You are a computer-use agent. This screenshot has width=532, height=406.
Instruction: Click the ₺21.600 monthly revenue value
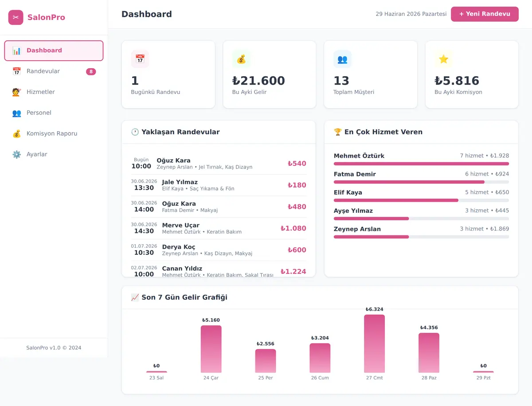[x=258, y=81]
